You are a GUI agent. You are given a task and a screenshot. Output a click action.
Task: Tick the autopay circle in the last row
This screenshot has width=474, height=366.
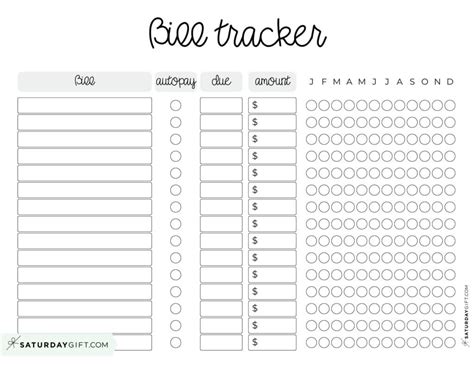[176, 342]
